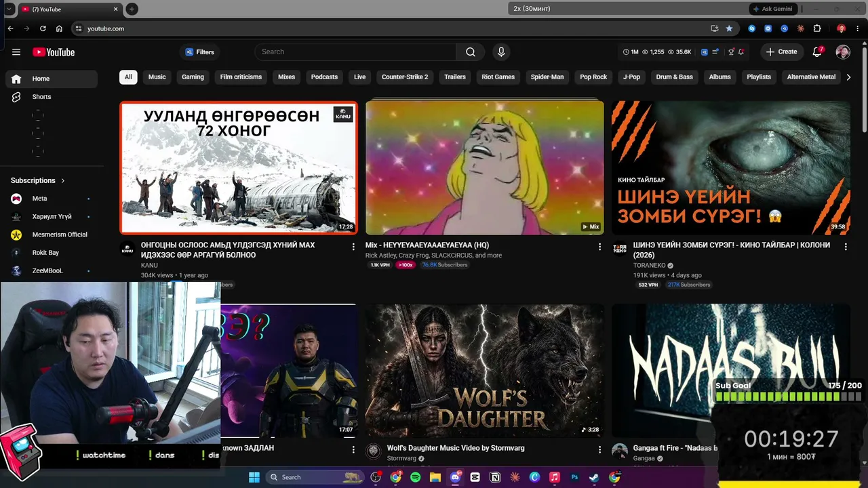Viewport: 868px width, 488px height.
Task: Open the Extensions puzzle icon
Action: pyautogui.click(x=817, y=28)
